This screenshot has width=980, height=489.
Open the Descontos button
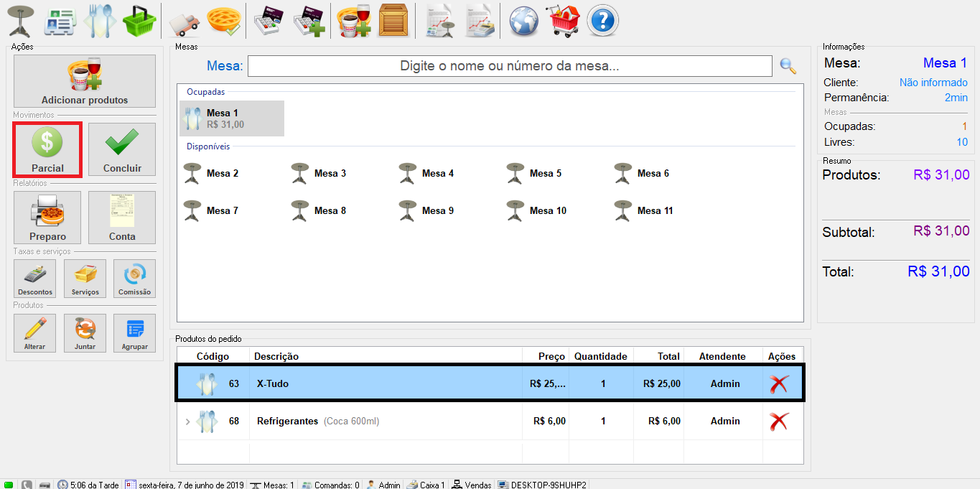[x=35, y=279]
